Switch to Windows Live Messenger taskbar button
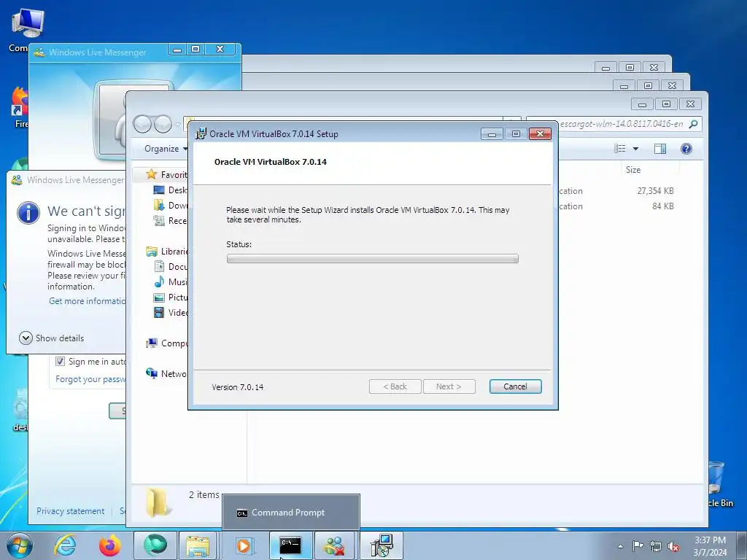This screenshot has height=560, width=747. (x=335, y=545)
